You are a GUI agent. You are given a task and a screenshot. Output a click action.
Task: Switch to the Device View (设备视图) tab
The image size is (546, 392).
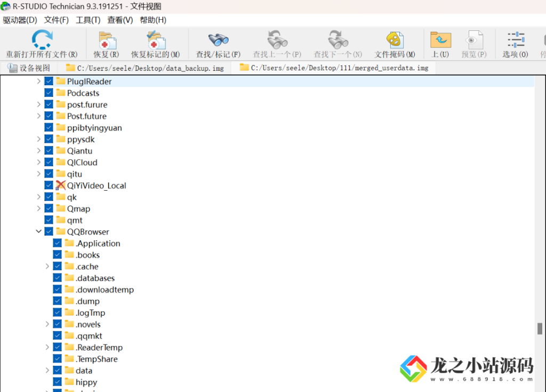click(29, 68)
